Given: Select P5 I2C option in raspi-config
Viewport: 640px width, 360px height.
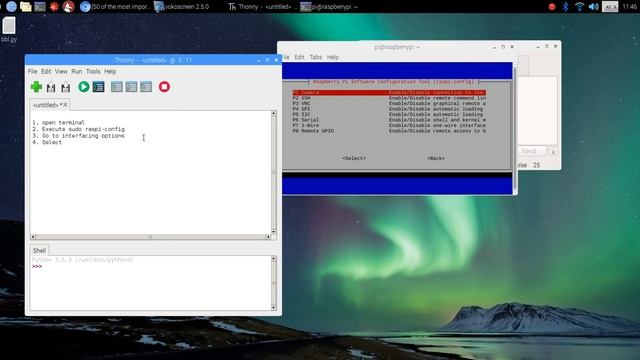Looking at the screenshot, I should [389, 115].
